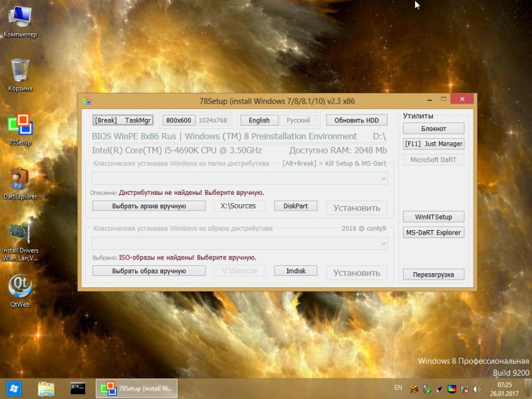Switch interface language to English

259,120
